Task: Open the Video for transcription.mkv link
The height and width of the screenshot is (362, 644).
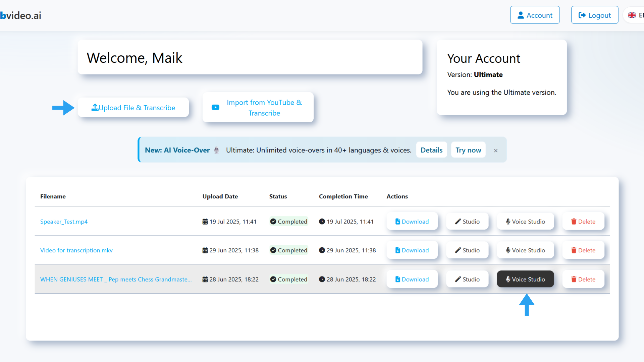Action: tap(76, 250)
